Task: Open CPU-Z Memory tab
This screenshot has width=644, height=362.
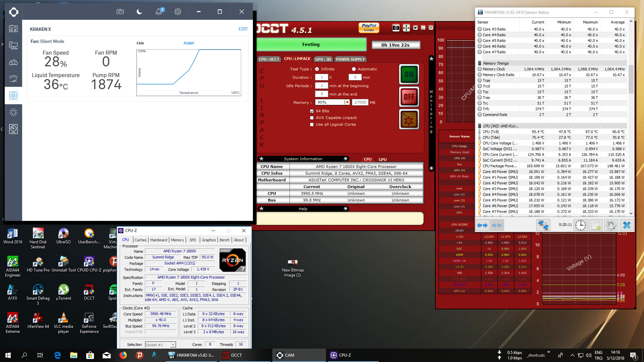Action: tap(177, 240)
